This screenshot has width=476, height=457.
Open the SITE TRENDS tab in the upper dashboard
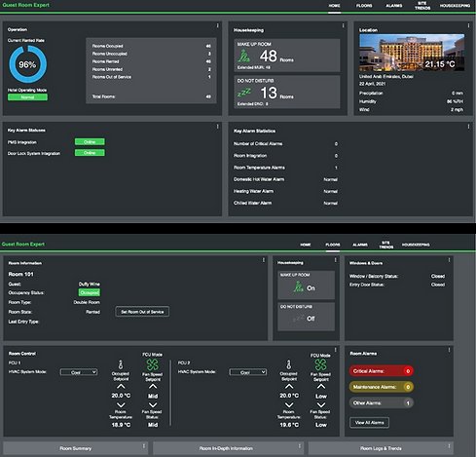pos(422,6)
